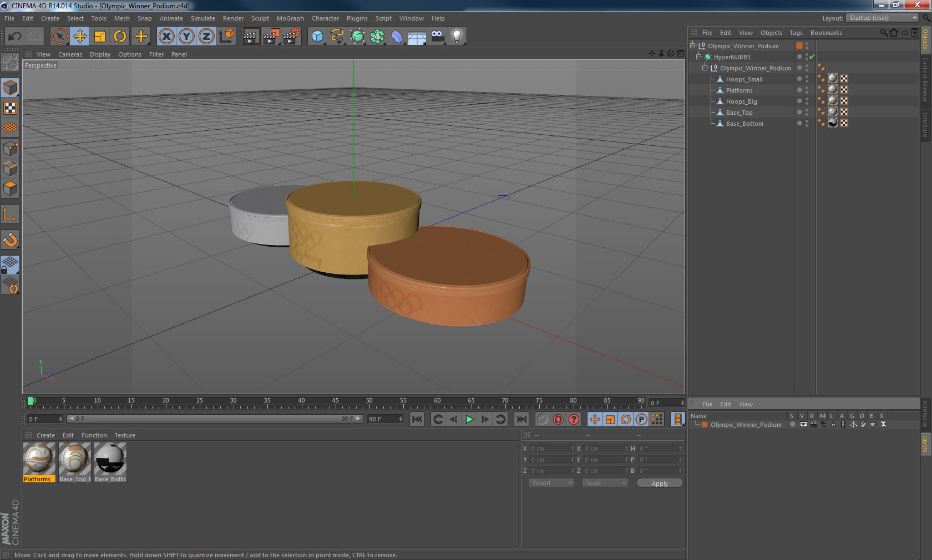This screenshot has width=932, height=560.
Task: Click the Hoops_Small material tag
Action: 833,79
